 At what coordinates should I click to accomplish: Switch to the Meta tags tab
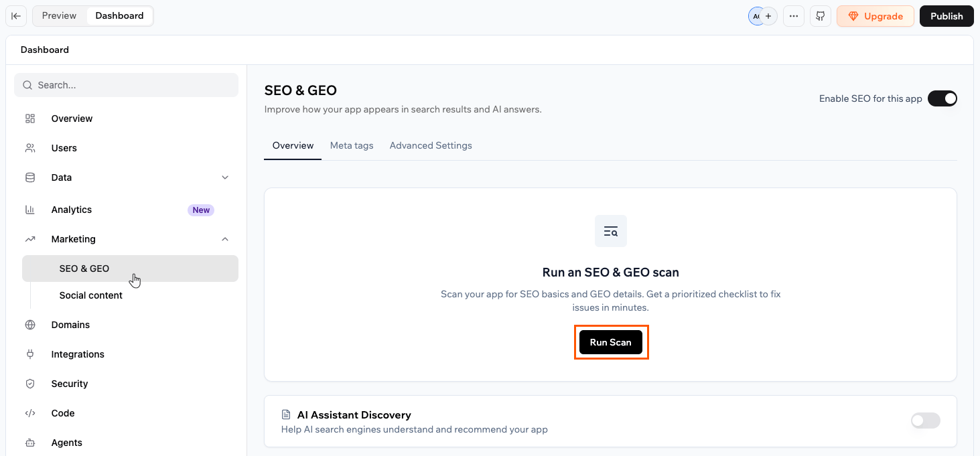(x=352, y=145)
